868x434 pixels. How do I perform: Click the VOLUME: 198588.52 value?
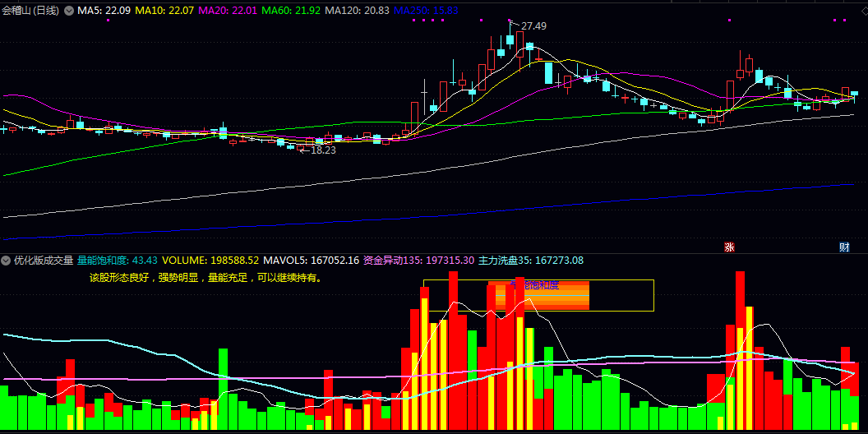pos(210,261)
